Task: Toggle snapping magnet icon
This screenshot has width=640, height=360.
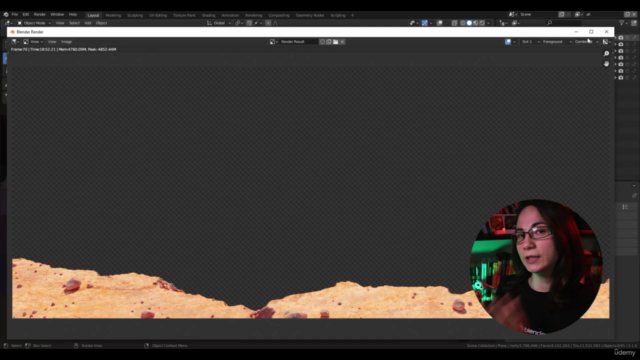Action: (x=249, y=23)
